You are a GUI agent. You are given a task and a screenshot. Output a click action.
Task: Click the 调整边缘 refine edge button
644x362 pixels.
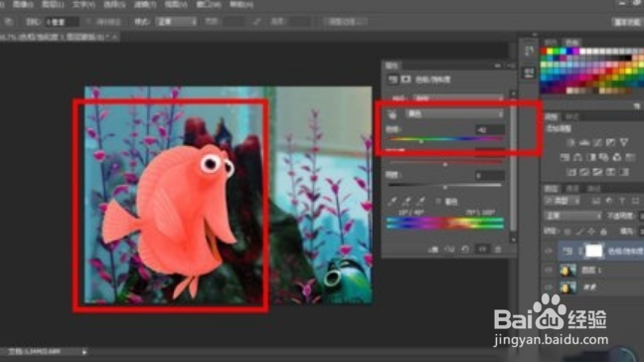pyautogui.click(x=345, y=22)
